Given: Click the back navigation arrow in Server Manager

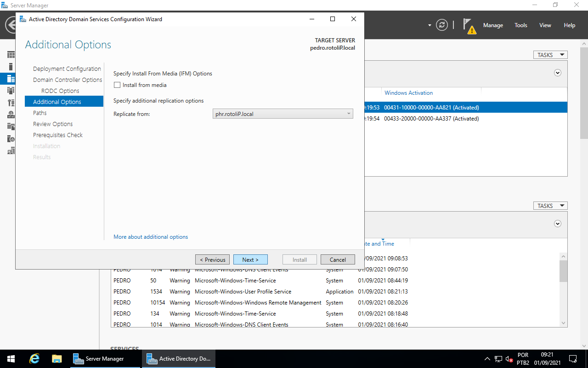Looking at the screenshot, I should (9, 25).
